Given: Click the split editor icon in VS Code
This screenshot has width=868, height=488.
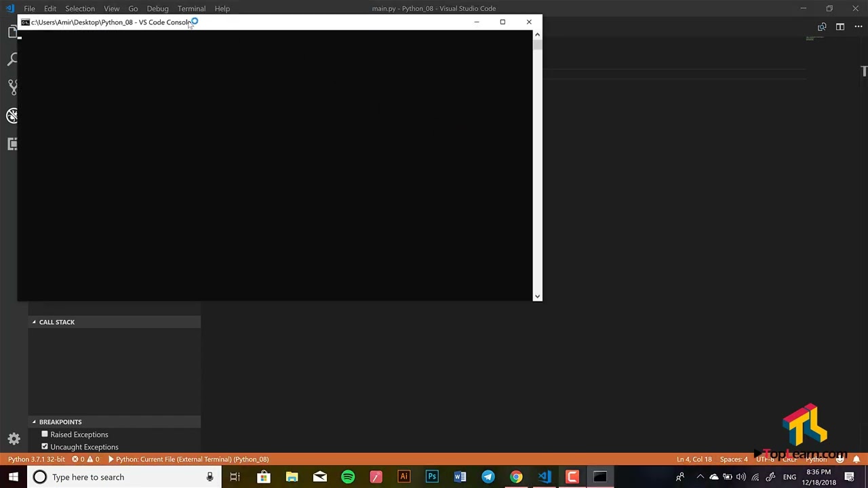Looking at the screenshot, I should (x=840, y=27).
